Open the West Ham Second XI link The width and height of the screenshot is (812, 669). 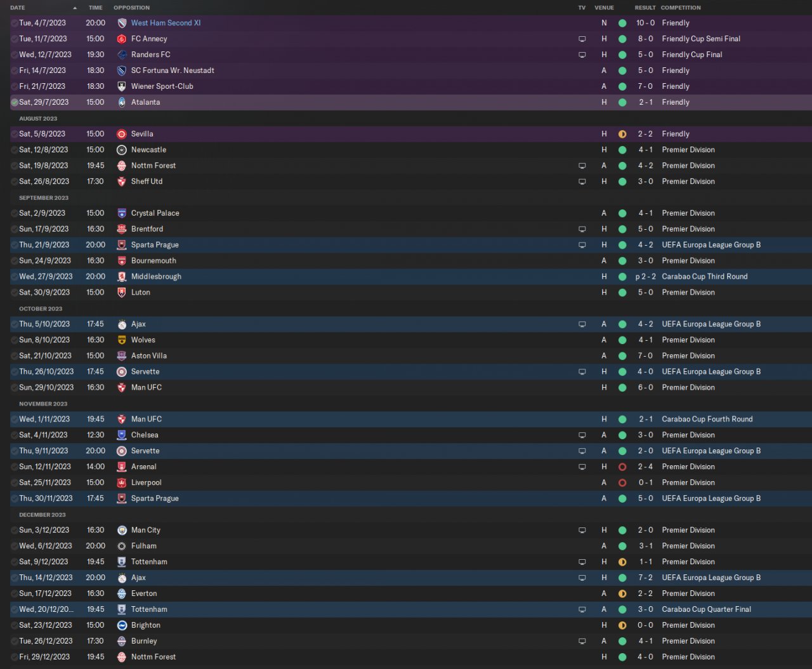pos(166,23)
